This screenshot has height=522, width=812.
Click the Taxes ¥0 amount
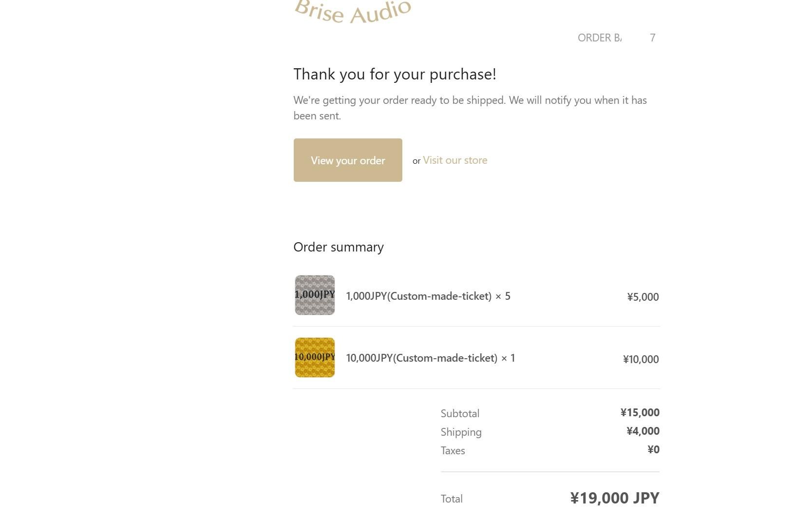[653, 449]
